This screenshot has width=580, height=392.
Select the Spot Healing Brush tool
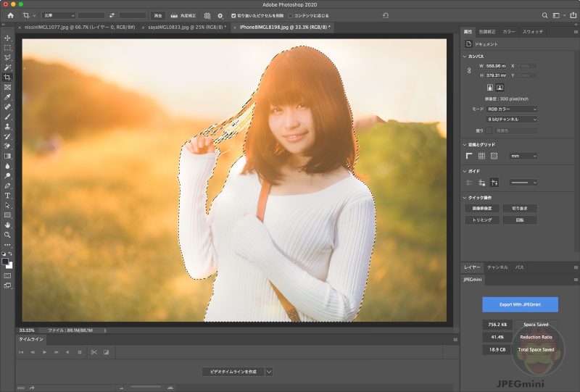click(x=7, y=107)
